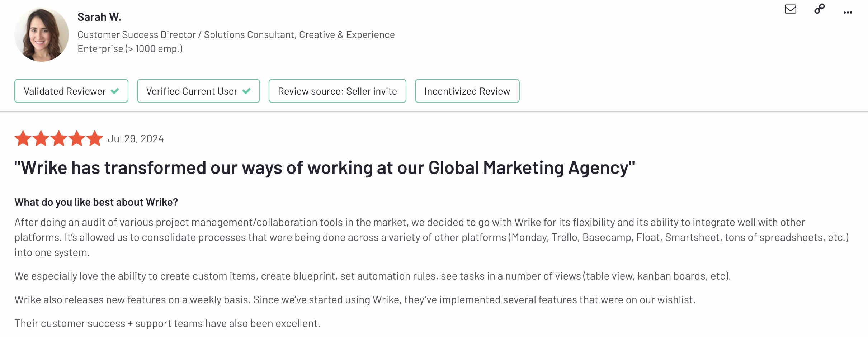Click the first orange rating star
This screenshot has height=337, width=868.
click(23, 138)
